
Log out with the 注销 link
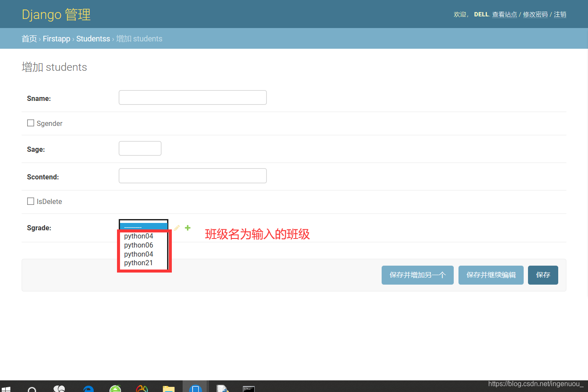pyautogui.click(x=560, y=14)
